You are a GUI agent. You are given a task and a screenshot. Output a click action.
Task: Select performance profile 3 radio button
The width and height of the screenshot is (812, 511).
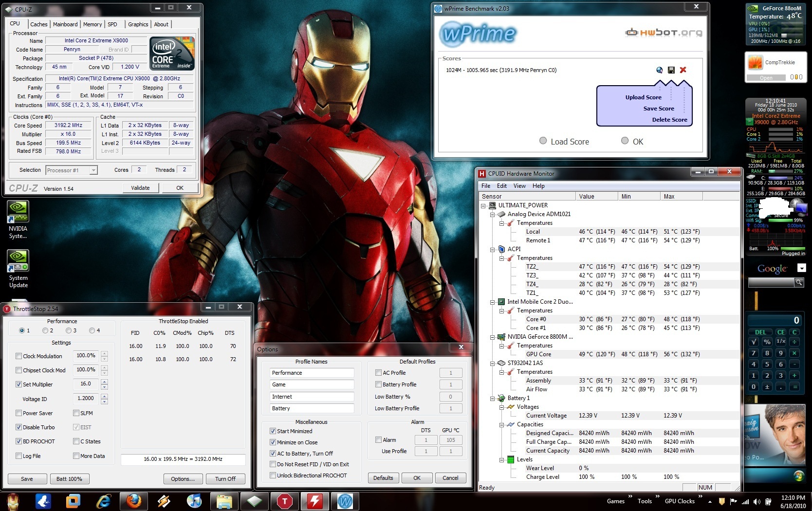point(69,330)
